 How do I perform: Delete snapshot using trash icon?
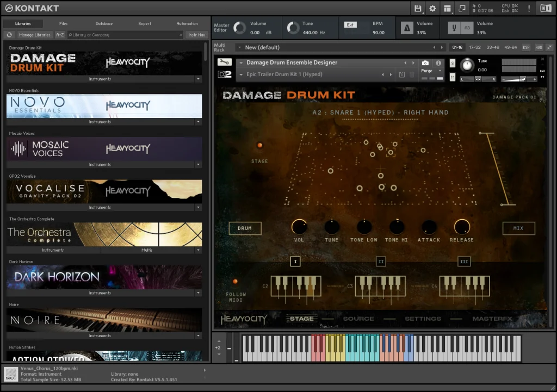(x=412, y=74)
